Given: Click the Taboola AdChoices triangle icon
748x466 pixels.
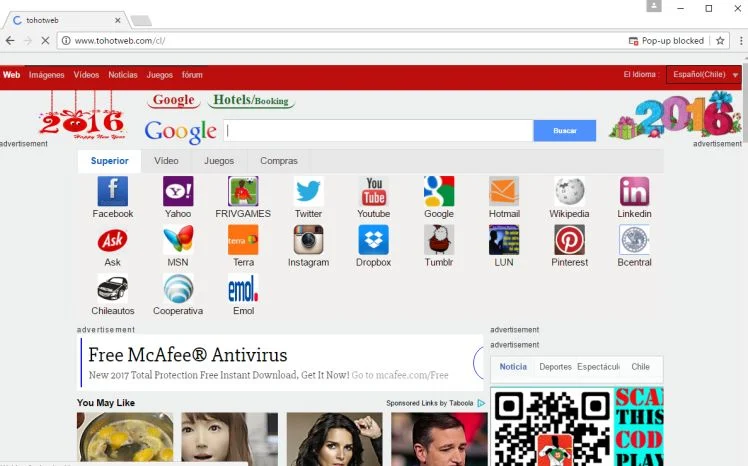Looking at the screenshot, I should pos(481,403).
